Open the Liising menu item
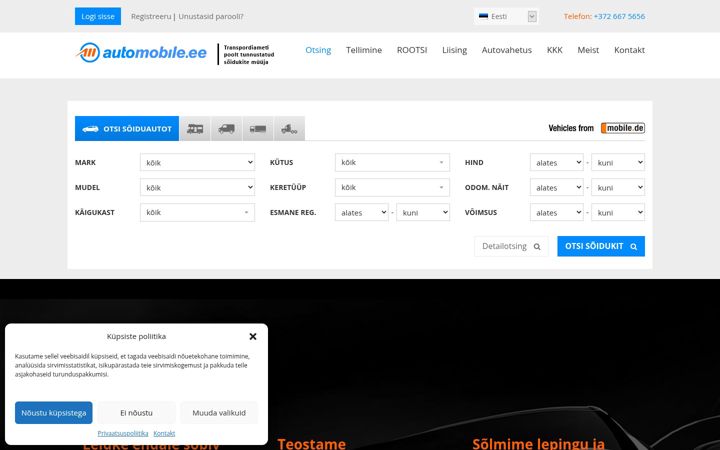 click(454, 50)
